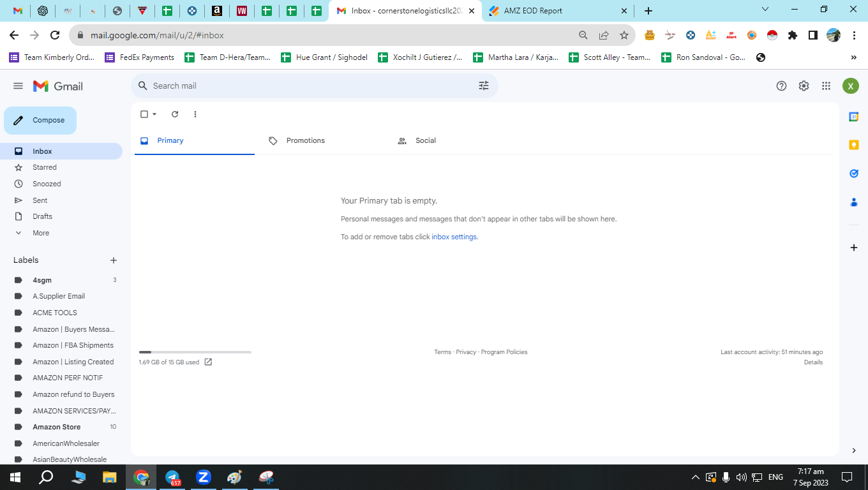Reload the browser page
This screenshot has width=868, height=490.
coord(55,35)
